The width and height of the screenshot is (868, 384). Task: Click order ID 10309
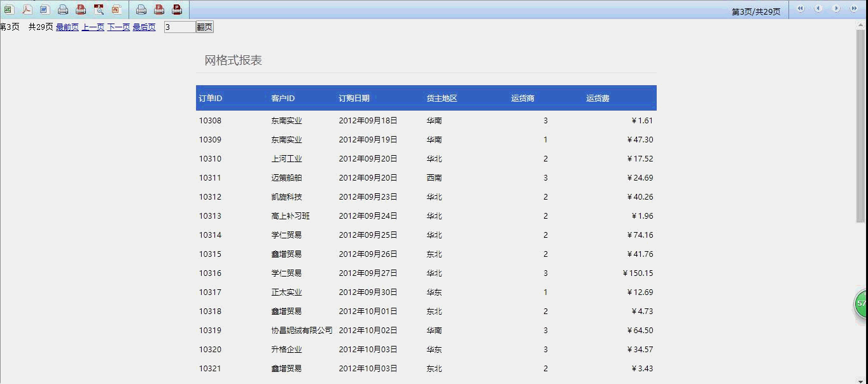coord(210,139)
